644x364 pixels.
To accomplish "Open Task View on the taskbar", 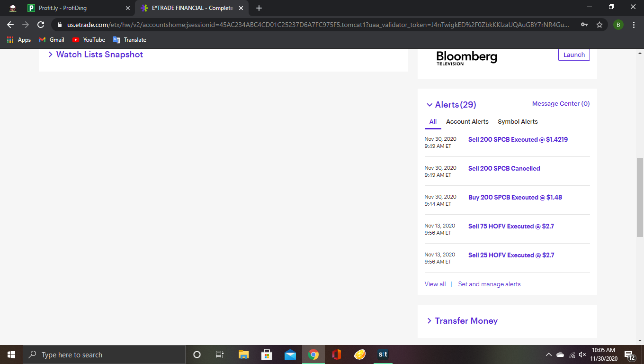I will (x=220, y=355).
